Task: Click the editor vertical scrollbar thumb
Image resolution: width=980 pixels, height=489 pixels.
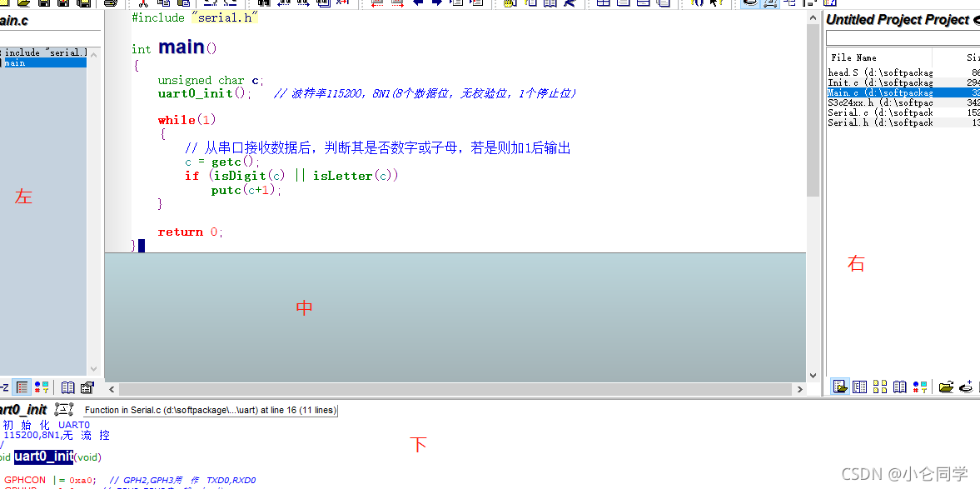Action: (813, 112)
